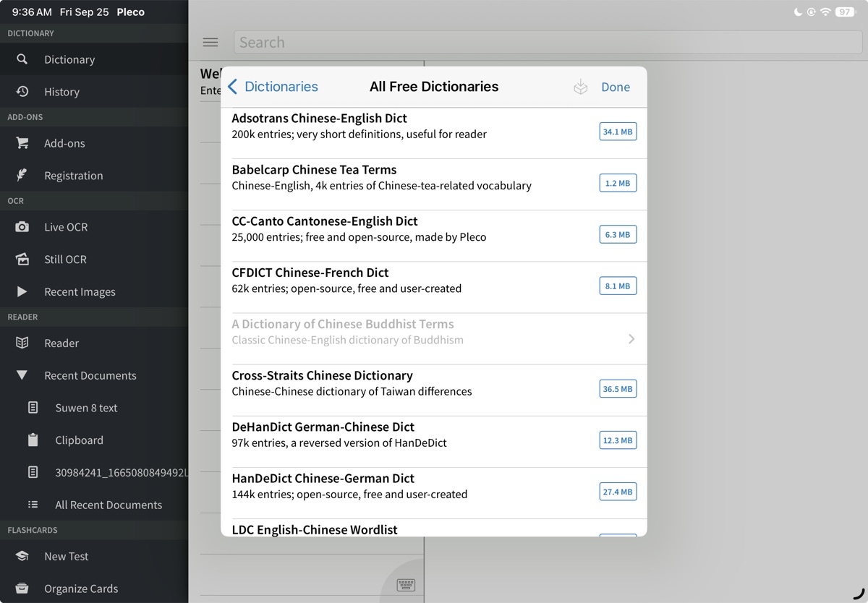This screenshot has height=603, width=868.
Task: Click the download-all box icon next to Done
Action: pyautogui.click(x=580, y=87)
